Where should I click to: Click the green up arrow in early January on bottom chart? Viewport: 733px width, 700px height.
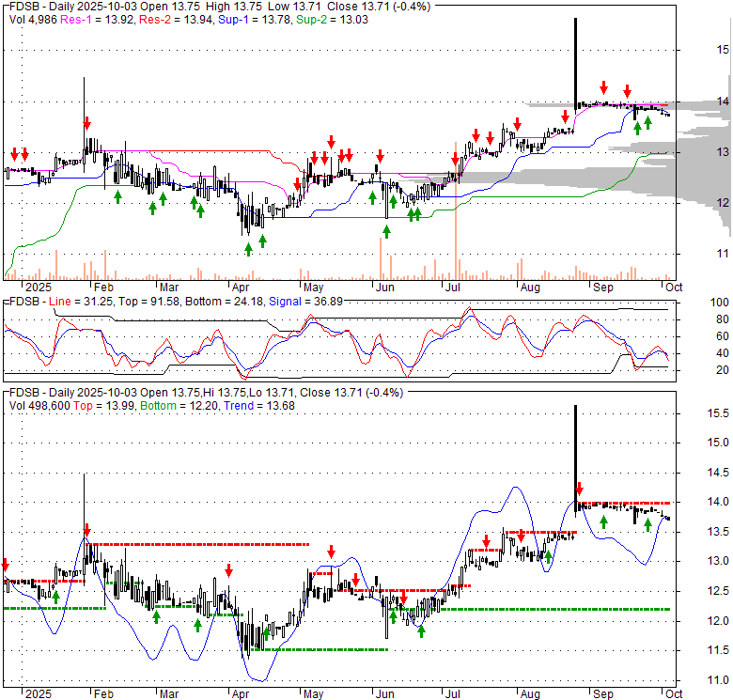55,596
